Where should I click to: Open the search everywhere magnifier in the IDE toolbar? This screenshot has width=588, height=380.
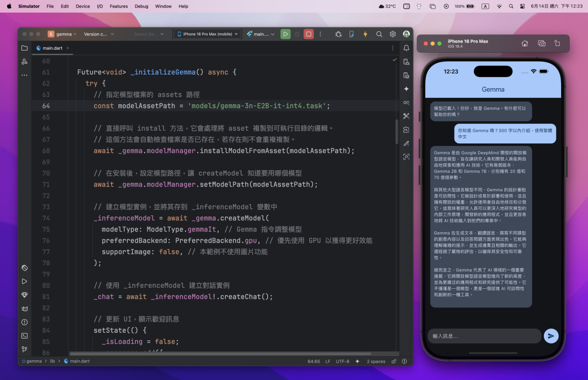tap(379, 34)
